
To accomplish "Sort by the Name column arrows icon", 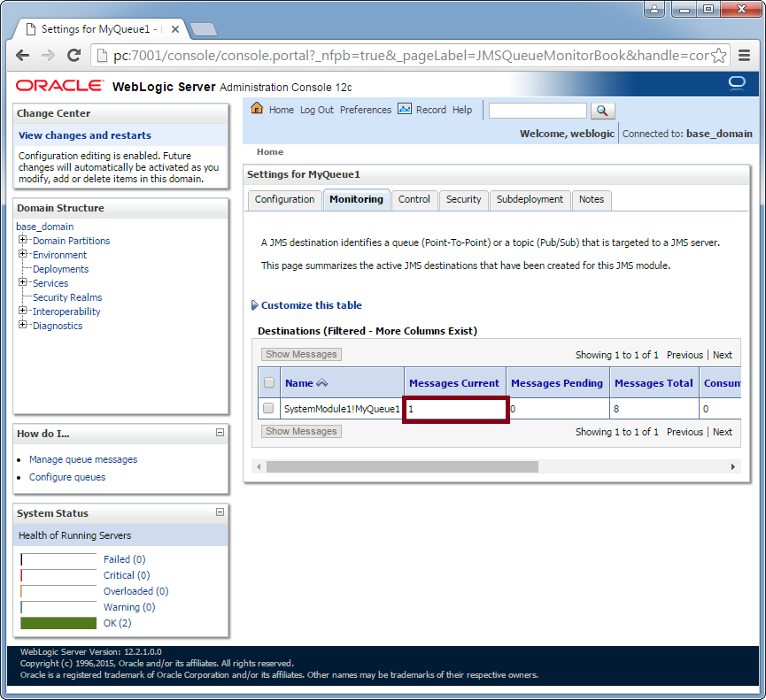I will (x=322, y=383).
